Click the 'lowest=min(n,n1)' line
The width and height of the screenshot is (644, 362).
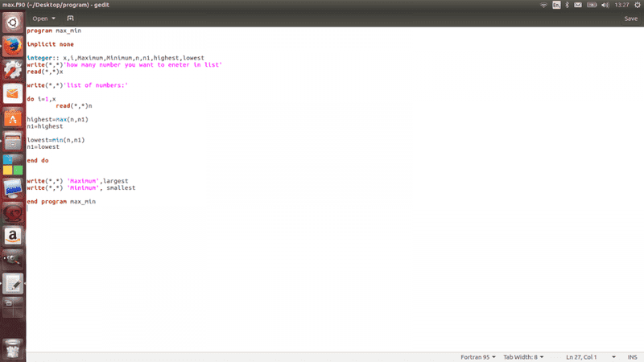click(x=56, y=140)
